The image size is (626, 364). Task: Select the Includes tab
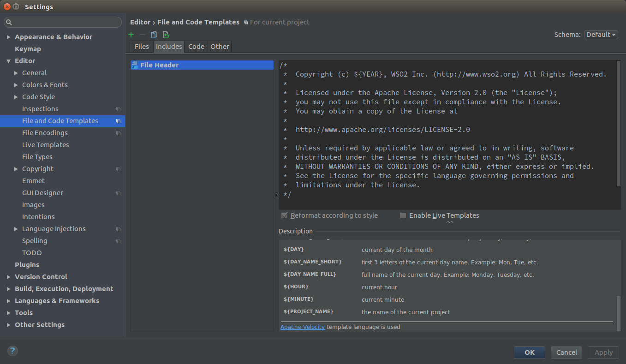[x=169, y=47]
